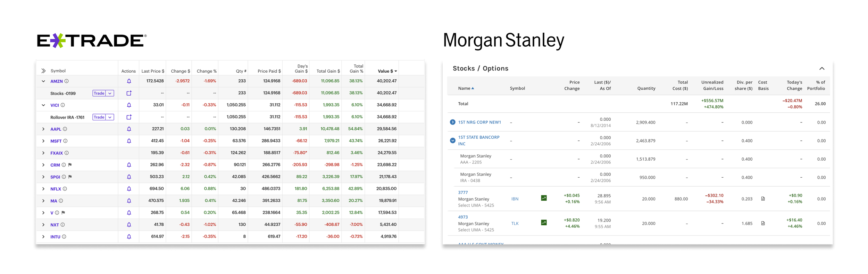Click the alert bell for VICI
Screen dimensions: 868x274
tap(129, 105)
